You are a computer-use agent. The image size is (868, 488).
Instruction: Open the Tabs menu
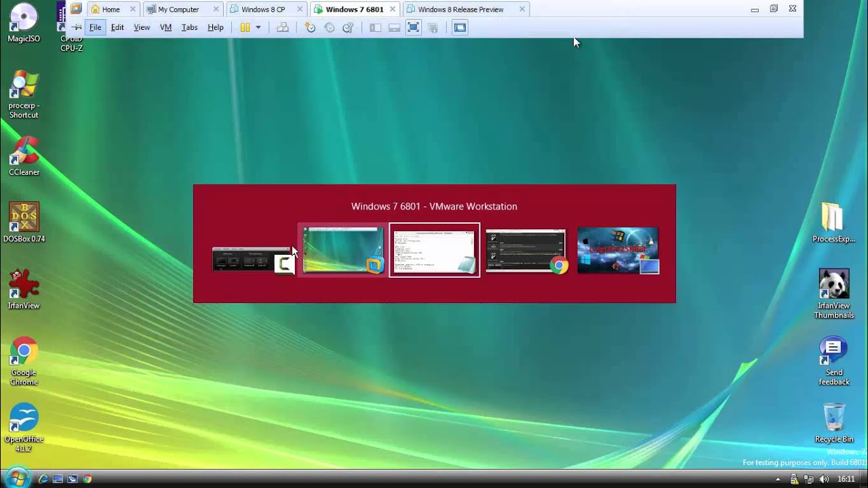click(x=189, y=28)
